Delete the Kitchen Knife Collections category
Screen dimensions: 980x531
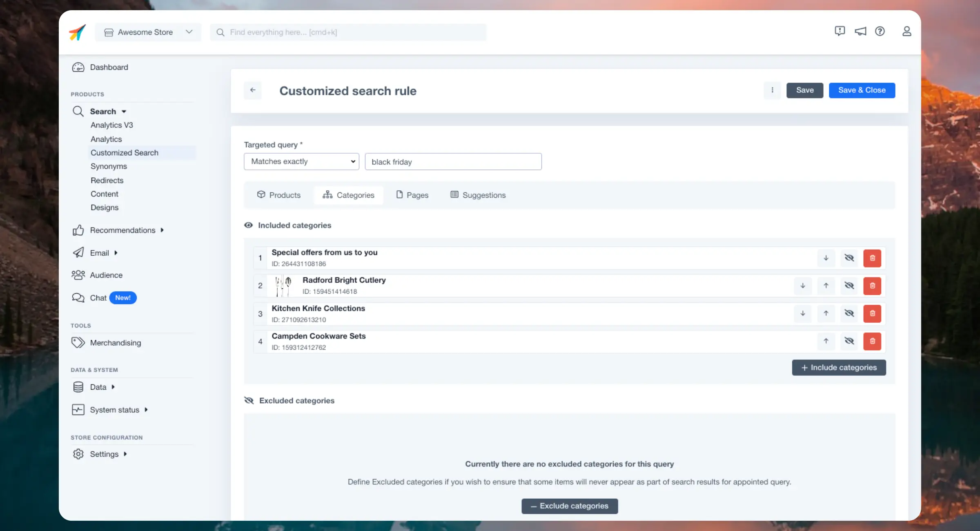tap(872, 313)
